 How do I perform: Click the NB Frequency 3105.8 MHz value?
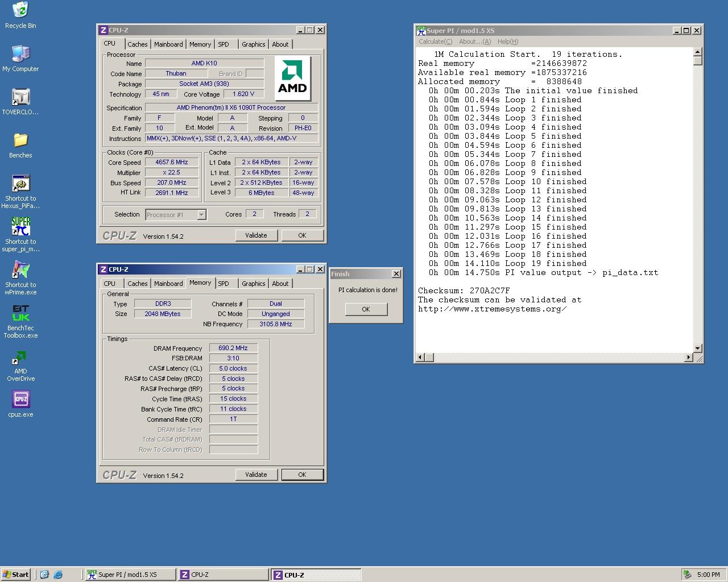pos(276,324)
